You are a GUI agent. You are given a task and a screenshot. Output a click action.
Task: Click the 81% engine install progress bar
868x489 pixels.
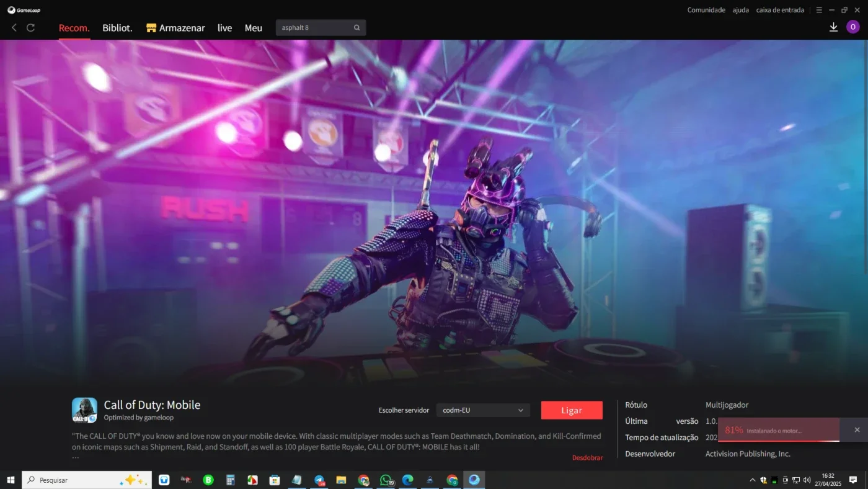pyautogui.click(x=779, y=429)
